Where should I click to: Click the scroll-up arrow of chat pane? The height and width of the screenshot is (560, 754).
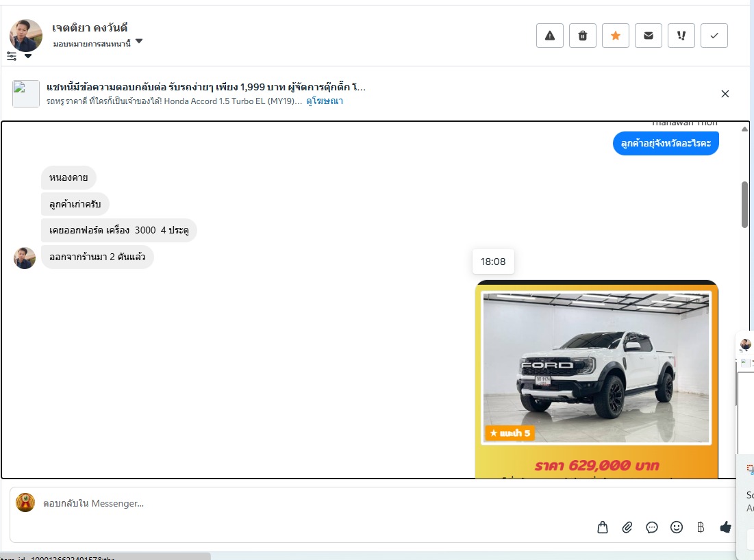tap(744, 129)
